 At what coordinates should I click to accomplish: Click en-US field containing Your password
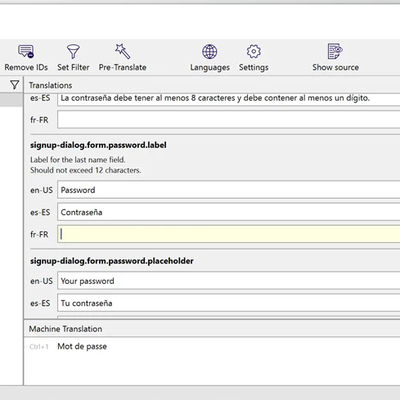229,281
